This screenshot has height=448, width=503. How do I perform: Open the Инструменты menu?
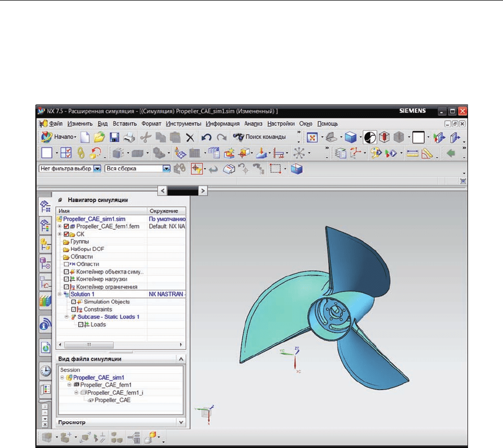[x=184, y=124]
